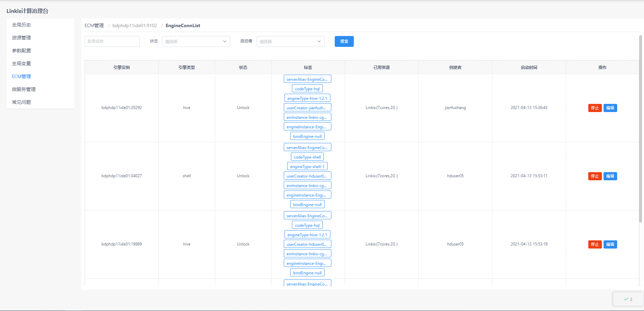Select ECM管理 in the sidebar
This screenshot has height=311, width=644.
coord(21,76)
